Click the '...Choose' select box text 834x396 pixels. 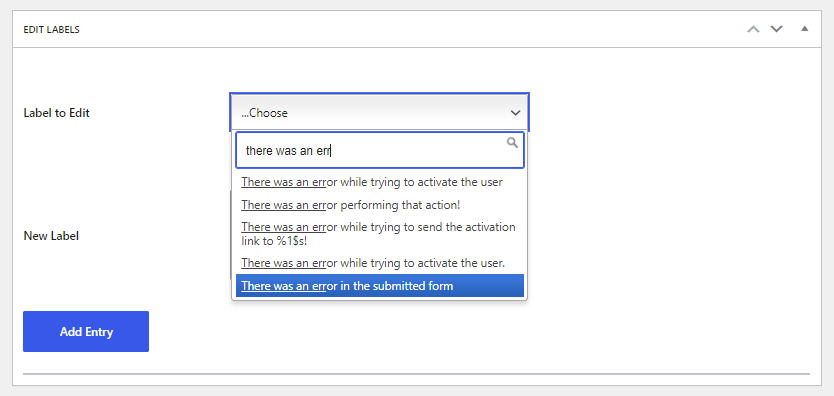coord(264,113)
